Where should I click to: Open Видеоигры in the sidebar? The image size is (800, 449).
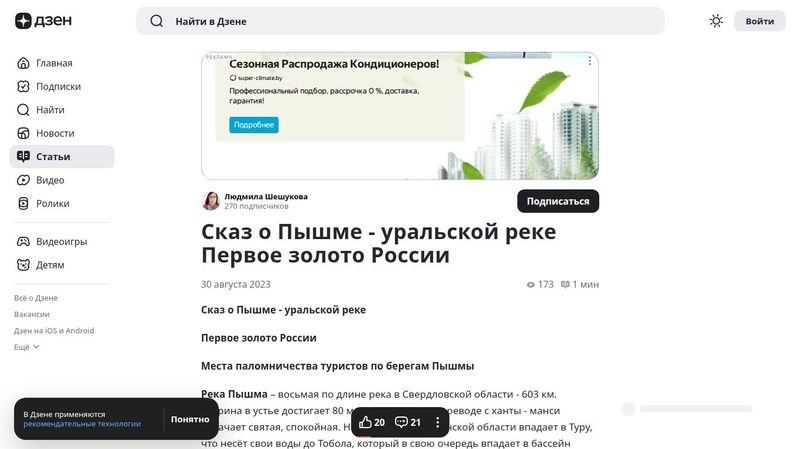(60, 241)
